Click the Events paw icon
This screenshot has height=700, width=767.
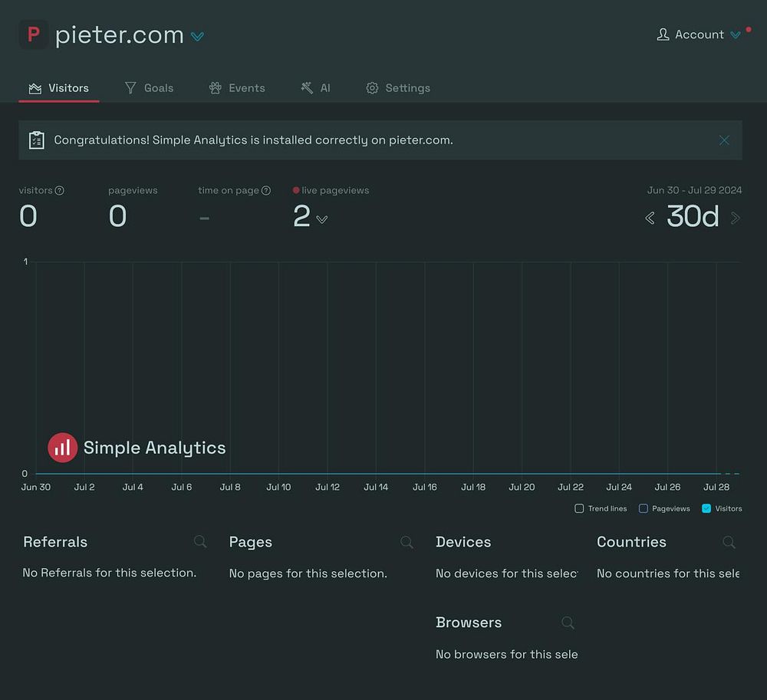click(x=216, y=88)
